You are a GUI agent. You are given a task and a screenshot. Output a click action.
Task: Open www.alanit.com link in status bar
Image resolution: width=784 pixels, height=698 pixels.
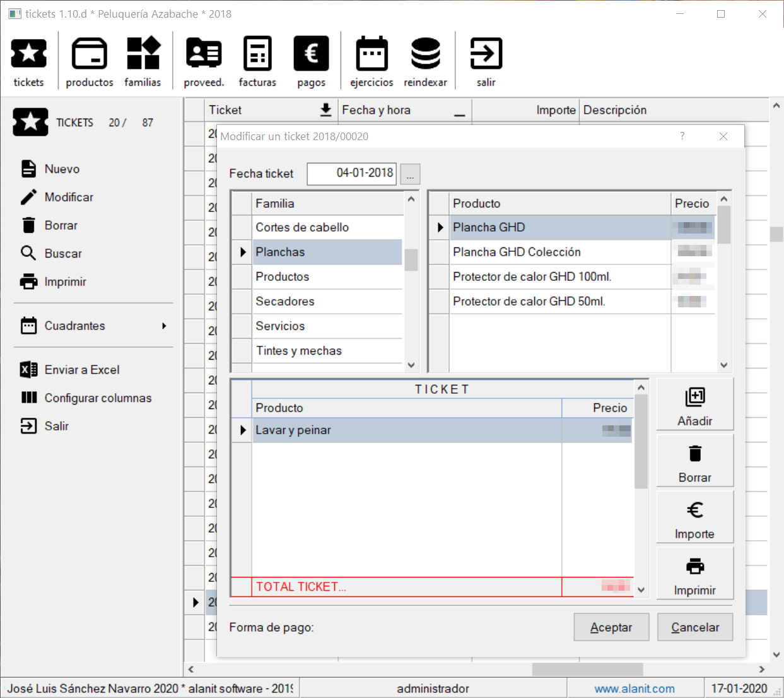635,689
